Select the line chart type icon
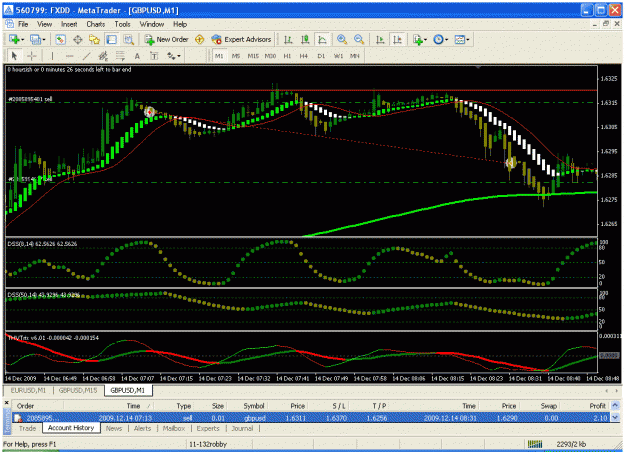The height and width of the screenshot is (452, 625). (x=322, y=39)
